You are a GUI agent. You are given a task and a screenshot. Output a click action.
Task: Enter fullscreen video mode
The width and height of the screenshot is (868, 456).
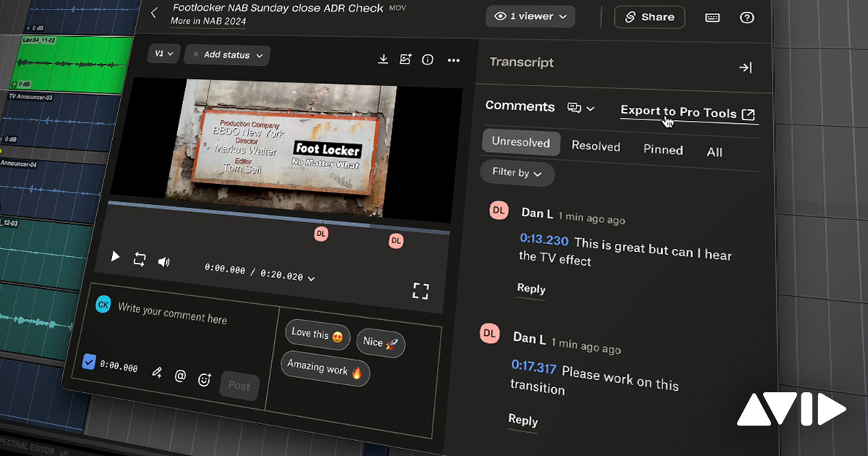tap(420, 291)
